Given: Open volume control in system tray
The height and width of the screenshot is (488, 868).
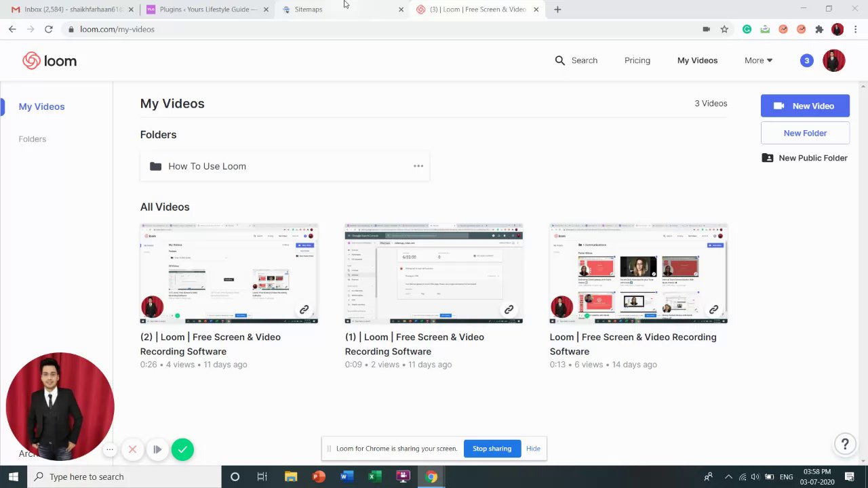Looking at the screenshot, I should pyautogui.click(x=755, y=476).
